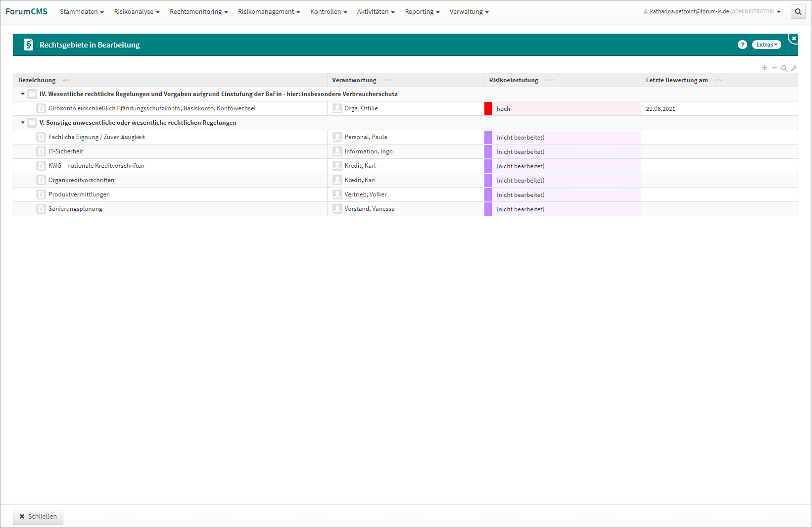Click the paragraph icon beside IT-Sicherheit
812x528 pixels.
42,151
